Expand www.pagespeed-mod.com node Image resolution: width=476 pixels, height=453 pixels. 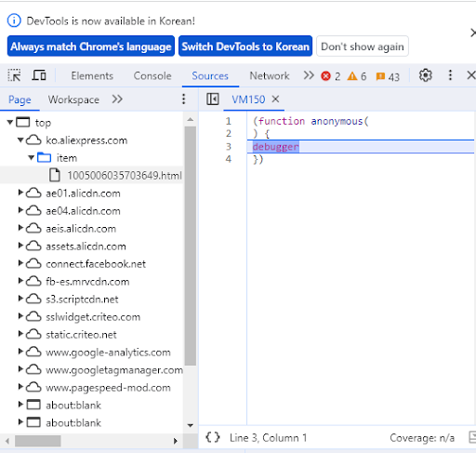(x=20, y=387)
